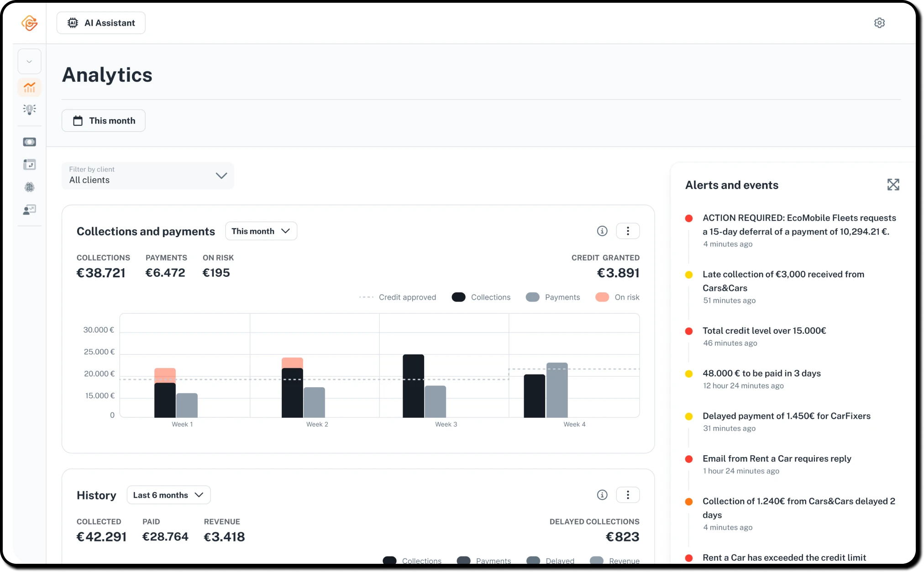924x572 pixels.
Task: Click the Week 2 axis label
Action: (317, 424)
